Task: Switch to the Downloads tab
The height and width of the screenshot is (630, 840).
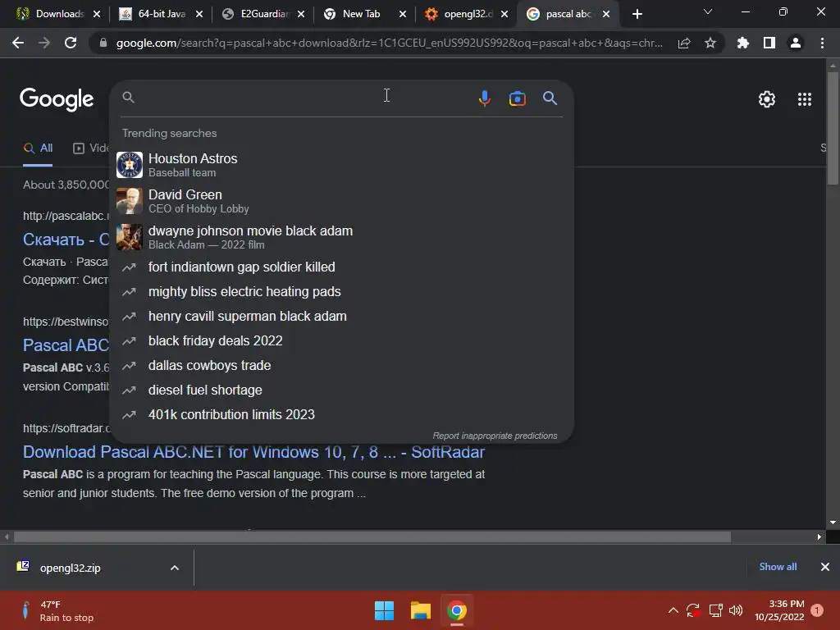Action: [x=59, y=14]
